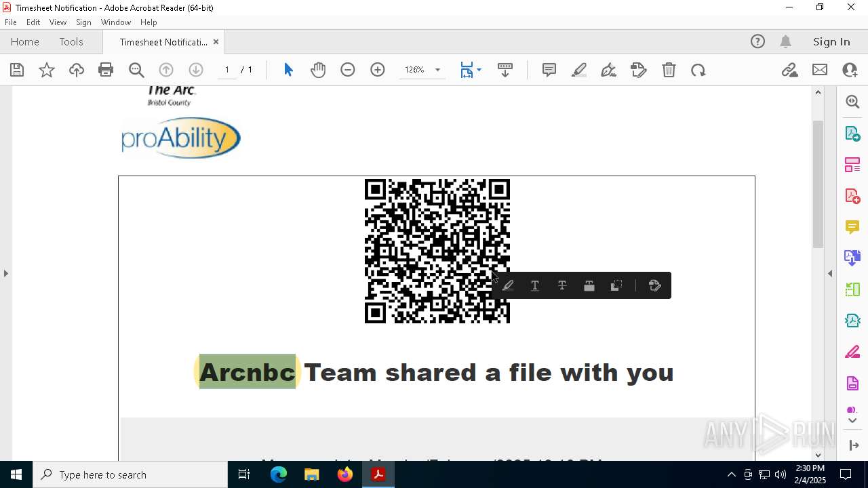Open the Sign menu
The width and height of the screenshot is (868, 488).
coord(83,22)
